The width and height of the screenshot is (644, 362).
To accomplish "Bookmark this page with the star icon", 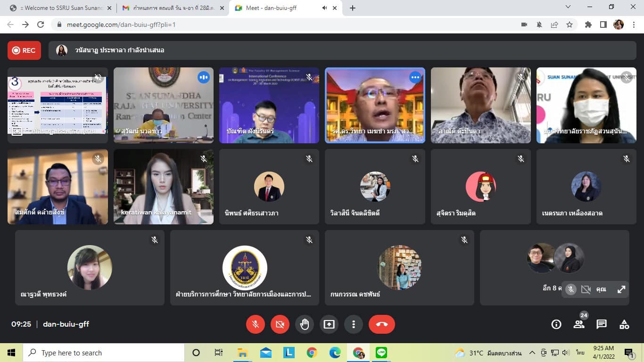I will [570, 25].
